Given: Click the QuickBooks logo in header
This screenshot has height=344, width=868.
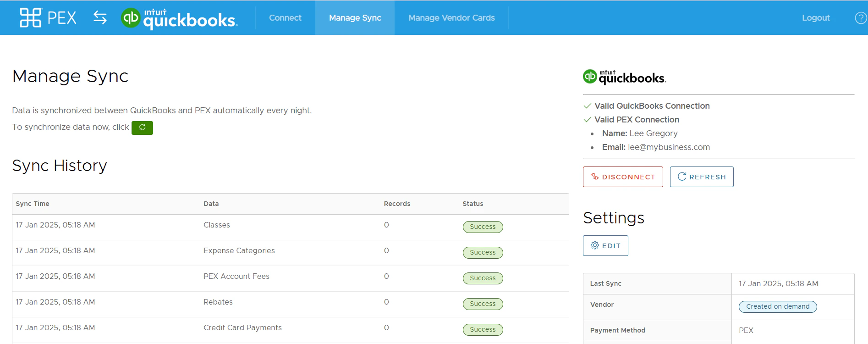Looking at the screenshot, I should (179, 18).
